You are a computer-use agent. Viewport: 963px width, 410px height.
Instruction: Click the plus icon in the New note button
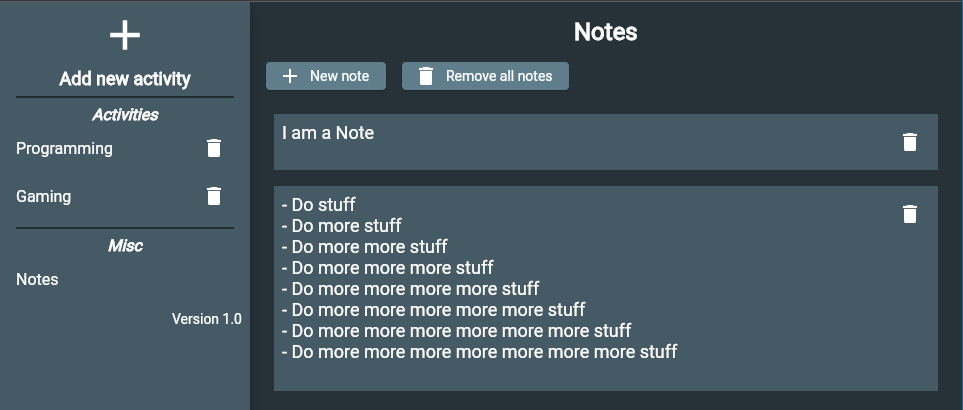[x=289, y=76]
